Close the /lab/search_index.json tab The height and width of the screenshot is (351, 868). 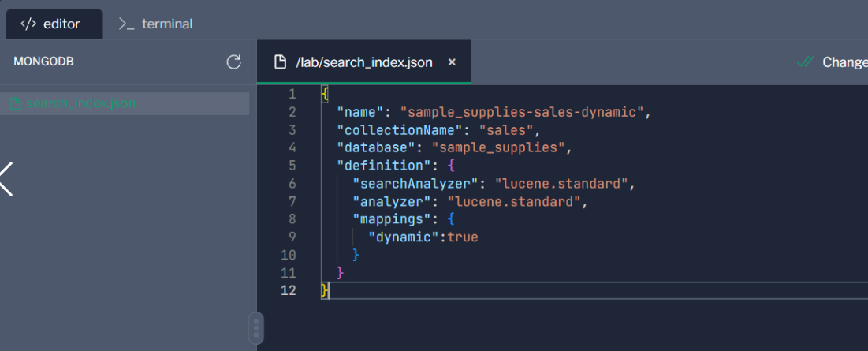(452, 62)
